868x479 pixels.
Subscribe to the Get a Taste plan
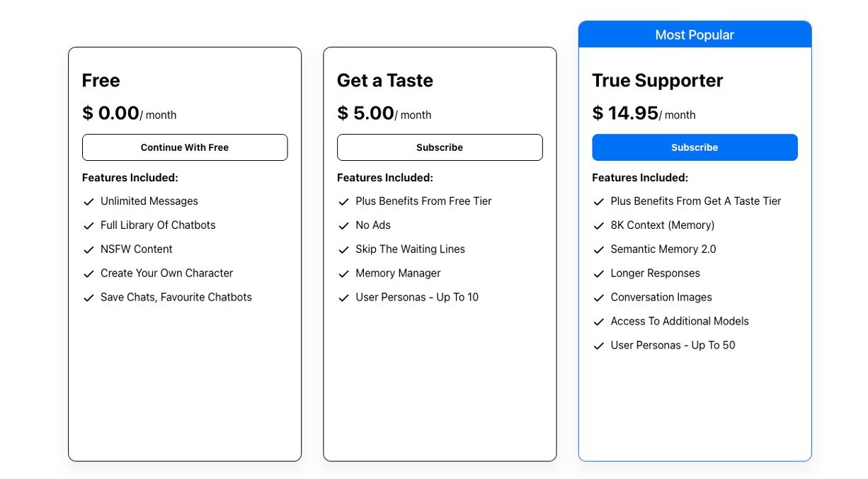pos(440,147)
